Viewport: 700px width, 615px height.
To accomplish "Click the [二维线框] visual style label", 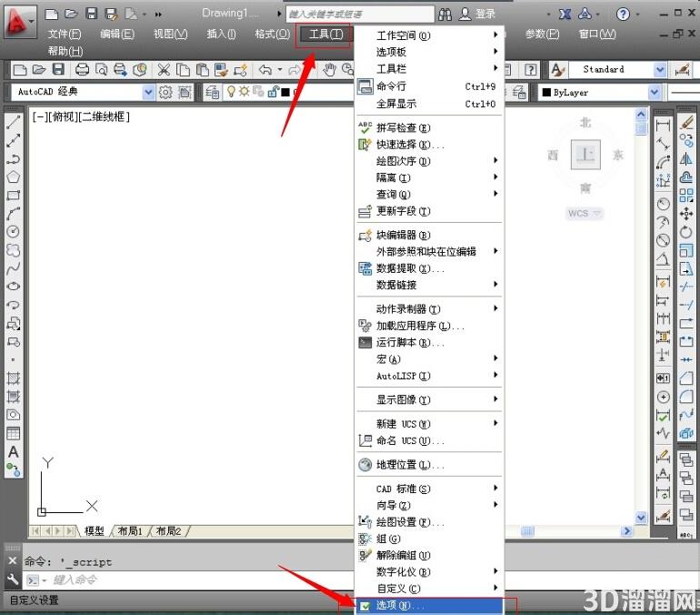I will 105,117.
